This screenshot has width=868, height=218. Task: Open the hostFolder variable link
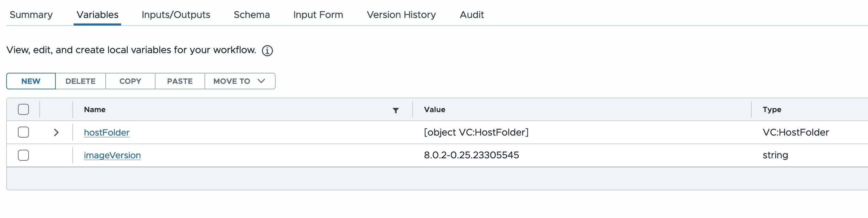pos(107,132)
